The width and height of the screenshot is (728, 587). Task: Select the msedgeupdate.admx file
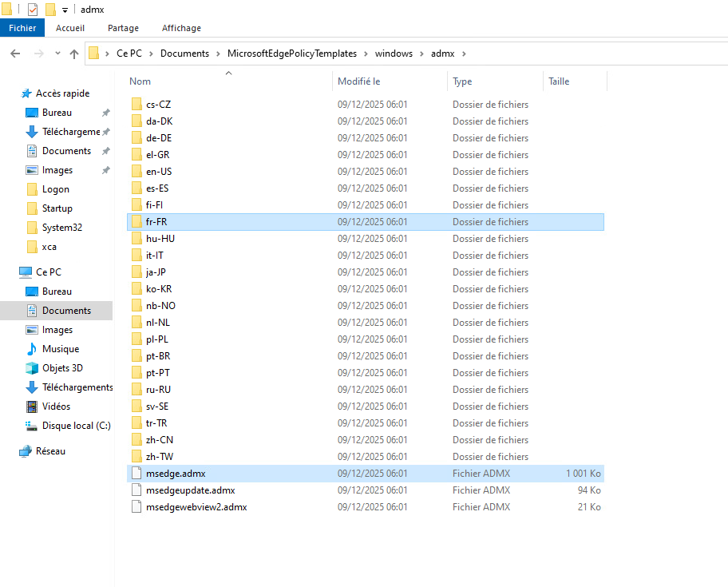click(x=190, y=490)
